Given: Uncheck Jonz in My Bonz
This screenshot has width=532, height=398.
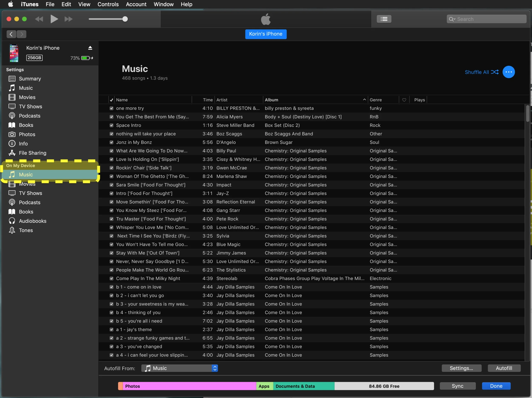Looking at the screenshot, I should coord(111,142).
